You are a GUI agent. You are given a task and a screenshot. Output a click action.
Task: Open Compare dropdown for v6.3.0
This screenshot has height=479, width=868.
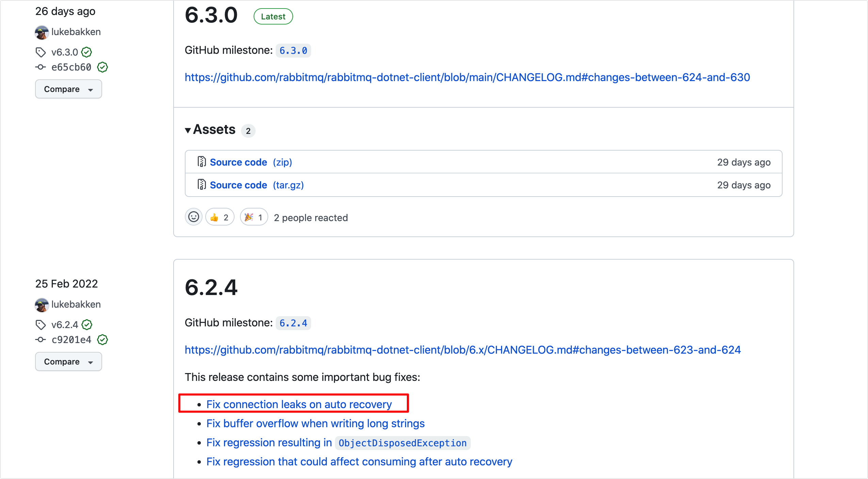[68, 89]
